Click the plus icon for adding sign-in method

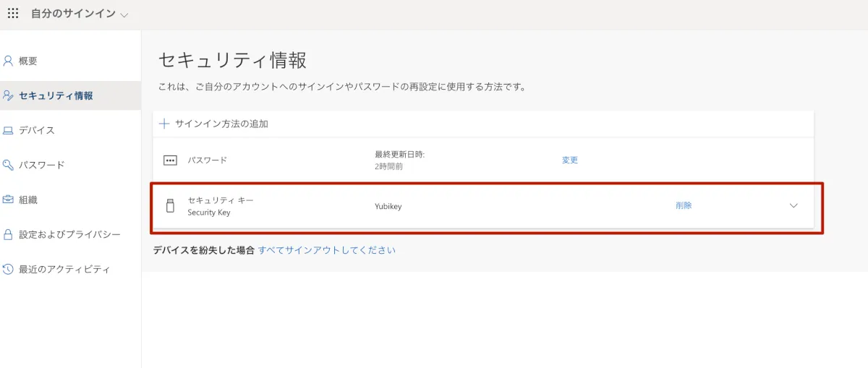click(164, 124)
